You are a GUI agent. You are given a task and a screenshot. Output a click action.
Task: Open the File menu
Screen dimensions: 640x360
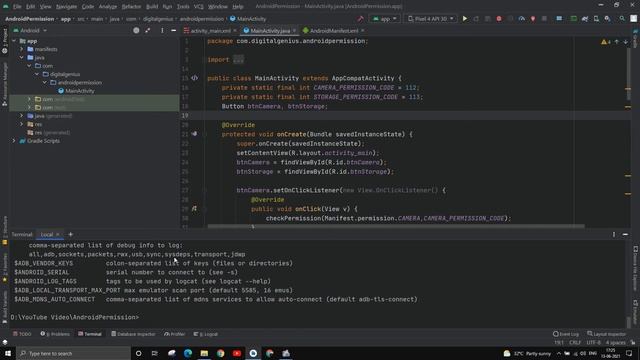point(17,7)
